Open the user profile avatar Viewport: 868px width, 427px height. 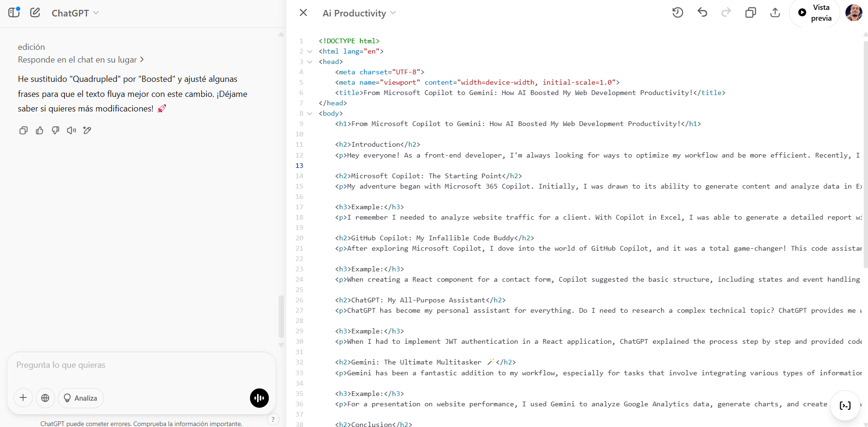853,13
